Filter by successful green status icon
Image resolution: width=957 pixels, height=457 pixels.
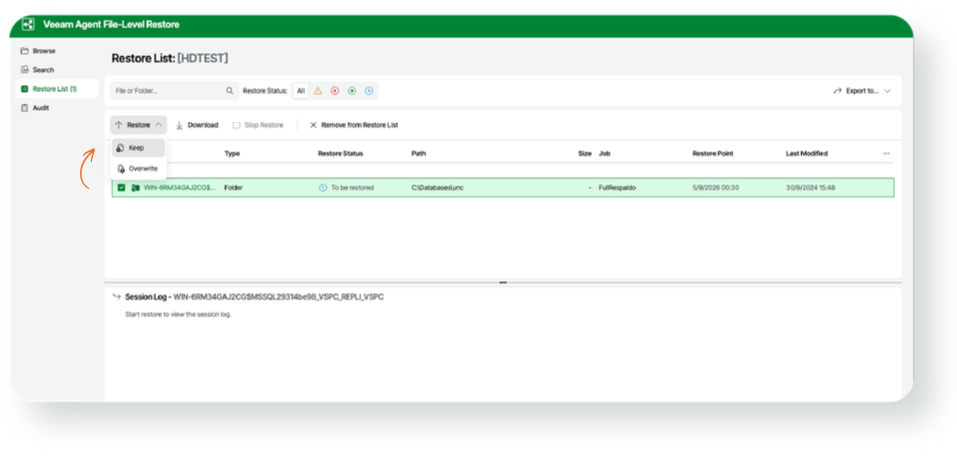352,91
